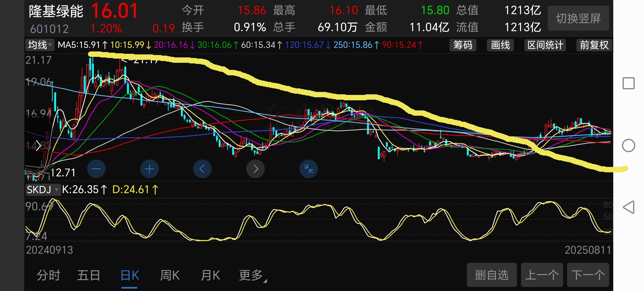Click percent change 1.20%
Viewport: 644px width, 291px height.
pyautogui.click(x=106, y=29)
